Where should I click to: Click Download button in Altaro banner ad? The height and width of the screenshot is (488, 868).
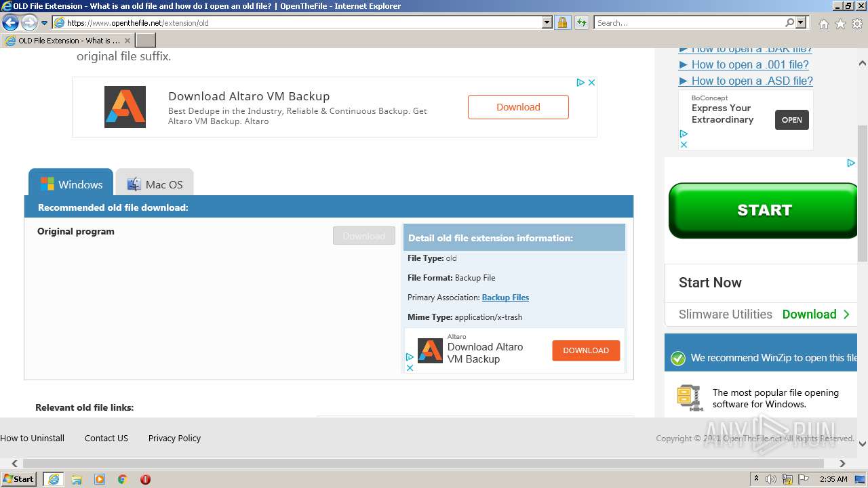pyautogui.click(x=518, y=107)
